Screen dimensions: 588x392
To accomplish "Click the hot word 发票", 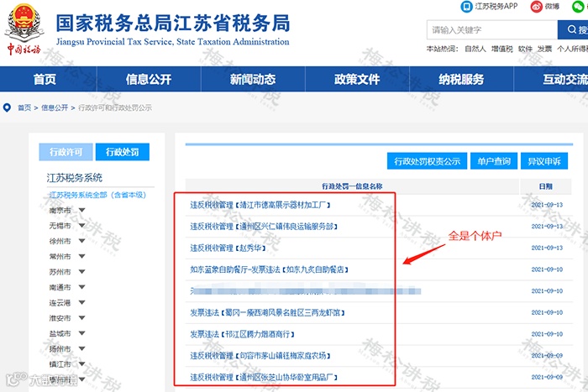I will 544,49.
